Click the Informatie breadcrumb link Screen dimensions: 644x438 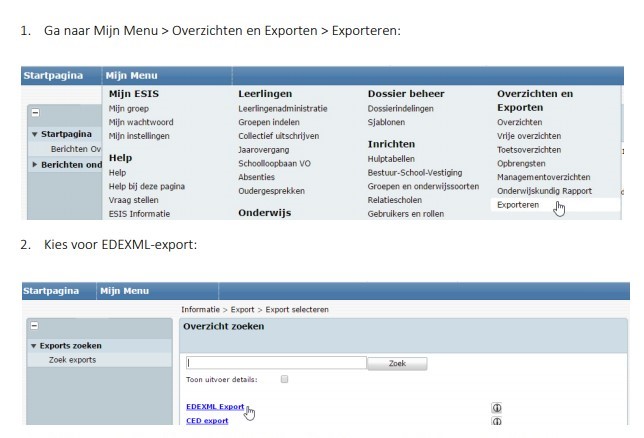pos(200,309)
